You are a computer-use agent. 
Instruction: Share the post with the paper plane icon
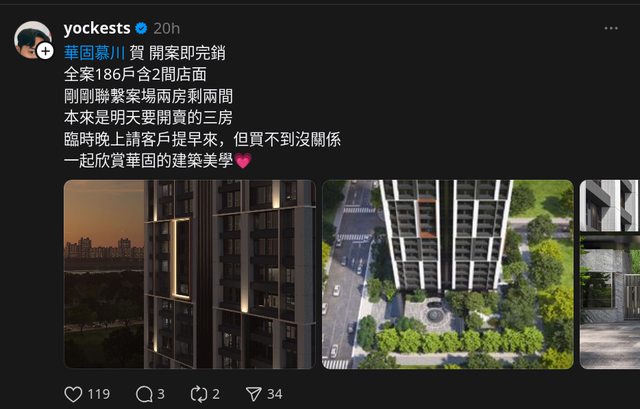pyautogui.click(x=253, y=394)
